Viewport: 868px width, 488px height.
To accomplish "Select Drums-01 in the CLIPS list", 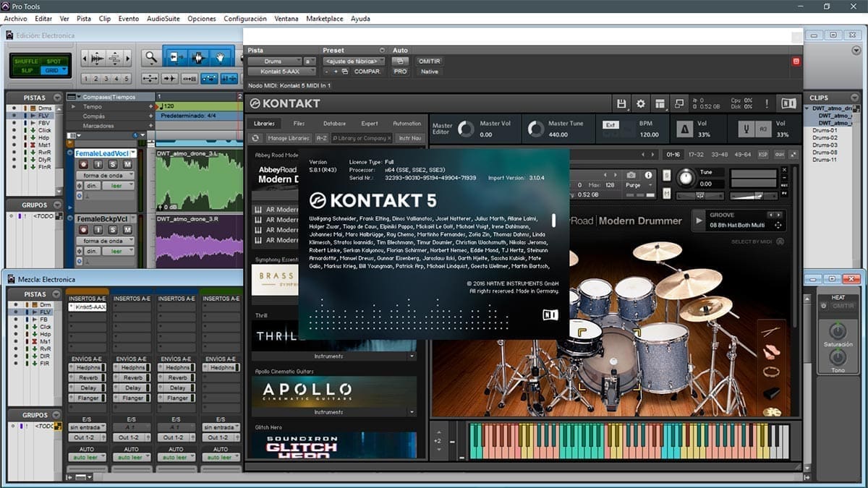I will point(825,130).
